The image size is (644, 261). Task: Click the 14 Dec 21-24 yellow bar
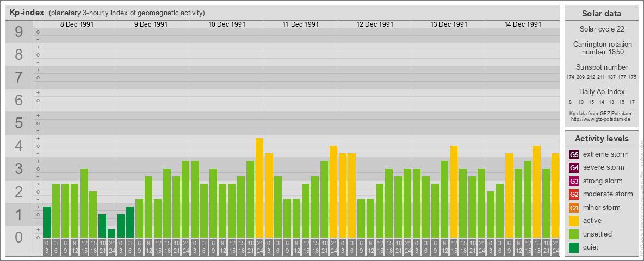(555, 195)
